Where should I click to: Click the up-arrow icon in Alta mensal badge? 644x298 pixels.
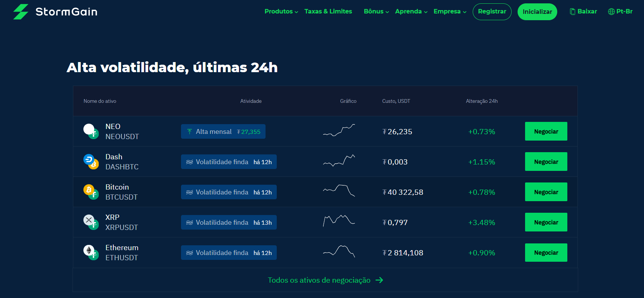click(190, 132)
